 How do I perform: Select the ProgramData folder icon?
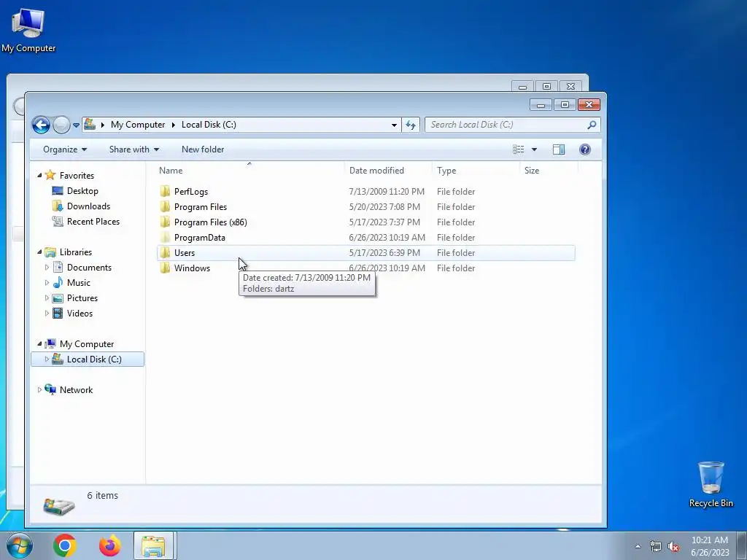(x=165, y=237)
